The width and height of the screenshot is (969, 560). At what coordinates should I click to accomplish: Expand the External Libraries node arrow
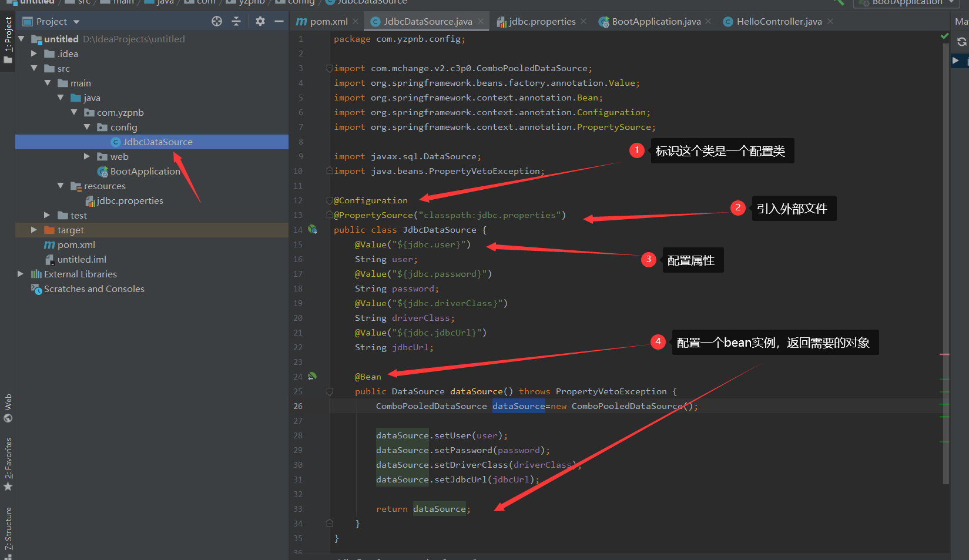click(x=21, y=274)
